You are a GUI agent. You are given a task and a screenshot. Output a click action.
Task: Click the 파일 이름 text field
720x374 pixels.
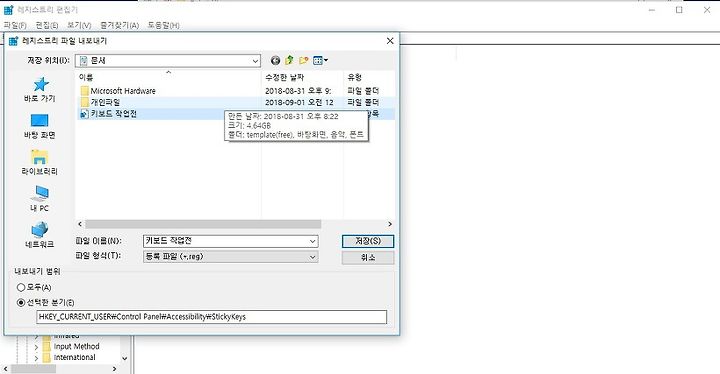tap(225, 241)
